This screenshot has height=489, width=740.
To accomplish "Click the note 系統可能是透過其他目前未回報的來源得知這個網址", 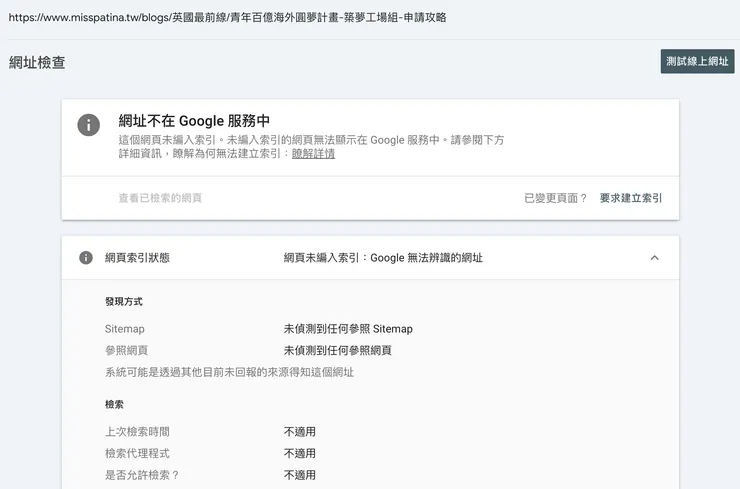I will 229,372.
